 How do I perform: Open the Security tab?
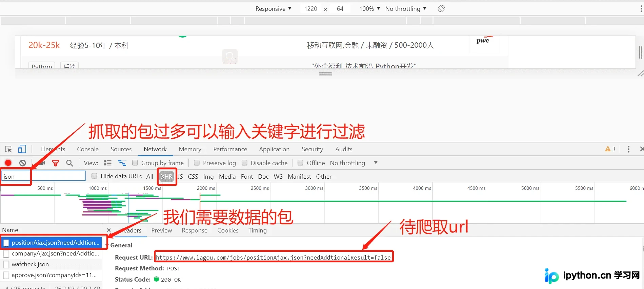coord(312,149)
